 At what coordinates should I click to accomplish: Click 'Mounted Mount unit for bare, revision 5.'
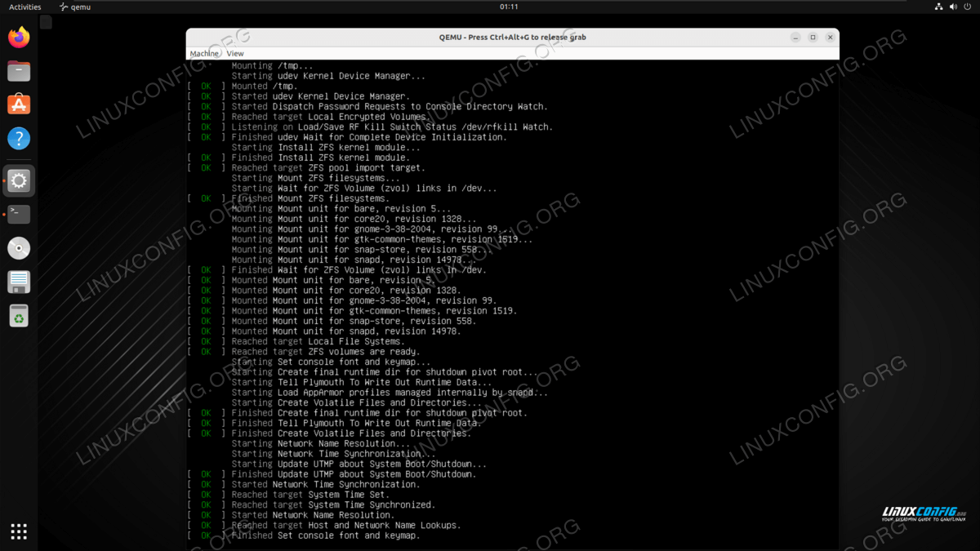(333, 280)
